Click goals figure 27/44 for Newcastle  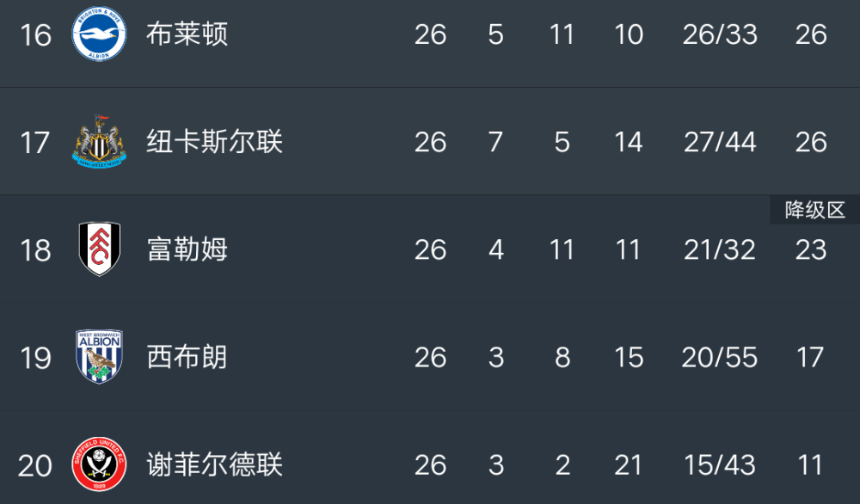pyautogui.click(x=720, y=142)
